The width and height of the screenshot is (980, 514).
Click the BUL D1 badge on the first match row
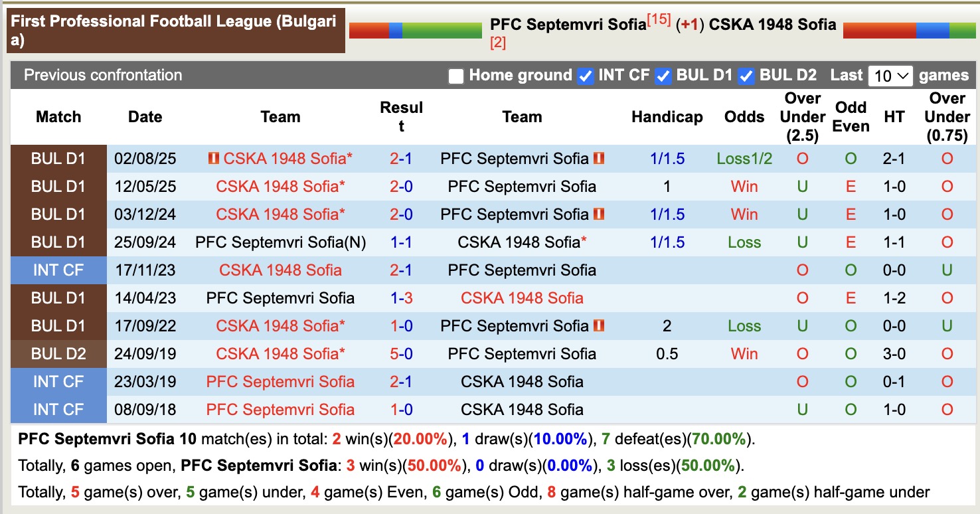pyautogui.click(x=58, y=158)
